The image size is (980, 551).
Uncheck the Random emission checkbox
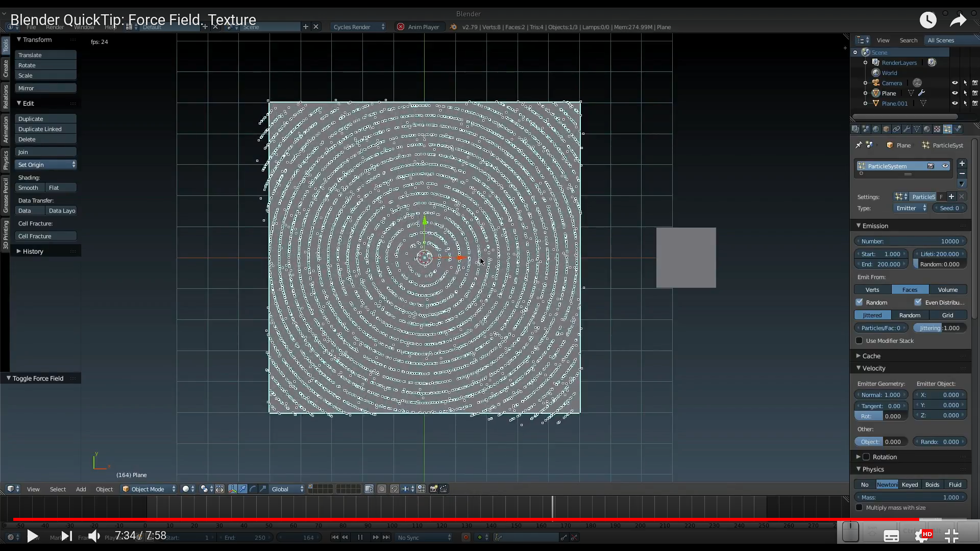pyautogui.click(x=860, y=302)
